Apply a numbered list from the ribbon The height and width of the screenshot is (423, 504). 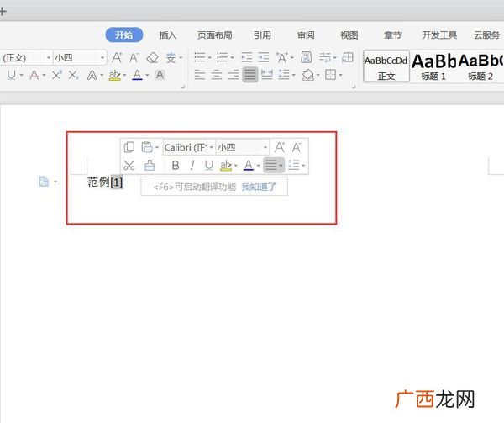click(222, 57)
